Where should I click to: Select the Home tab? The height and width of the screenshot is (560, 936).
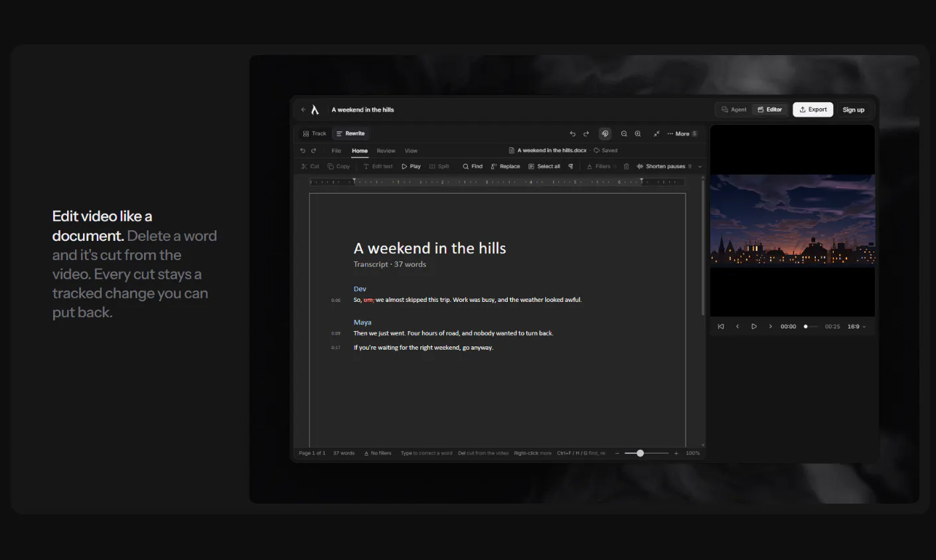pyautogui.click(x=360, y=151)
